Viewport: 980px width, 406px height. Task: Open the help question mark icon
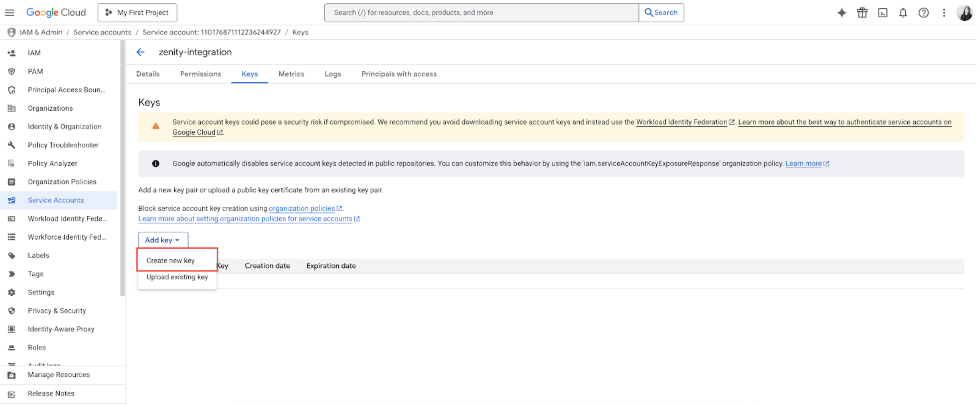click(x=923, y=13)
